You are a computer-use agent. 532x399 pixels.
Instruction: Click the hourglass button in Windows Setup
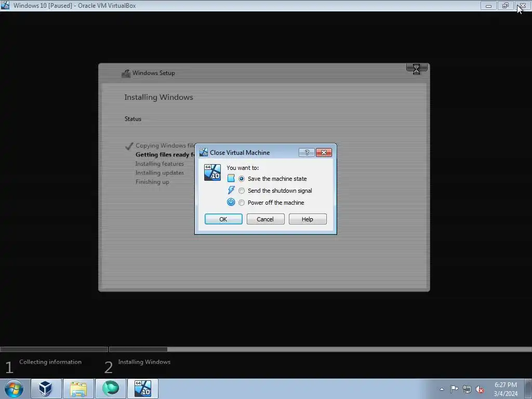tap(416, 69)
